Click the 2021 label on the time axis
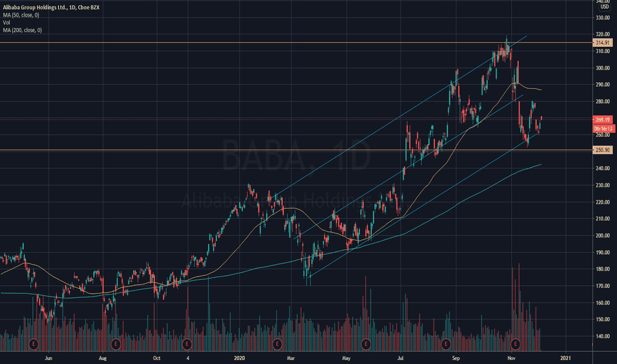The height and width of the screenshot is (364, 617). [565, 358]
